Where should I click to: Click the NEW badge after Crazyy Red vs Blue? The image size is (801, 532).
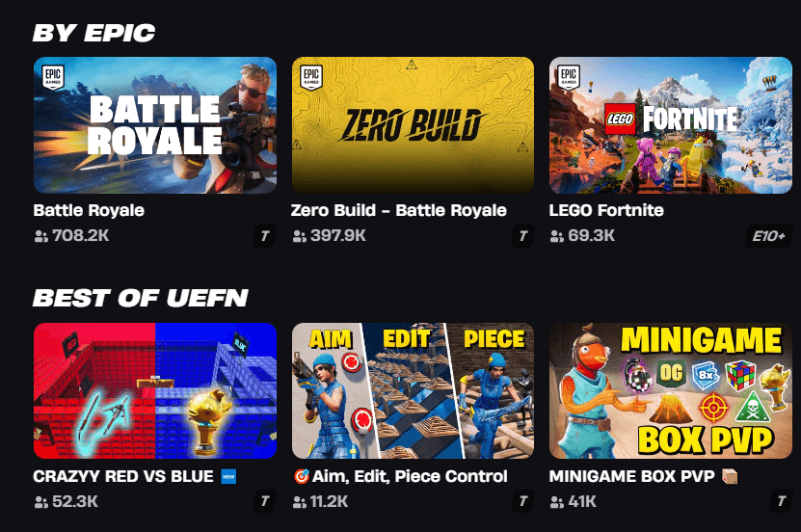tap(228, 477)
